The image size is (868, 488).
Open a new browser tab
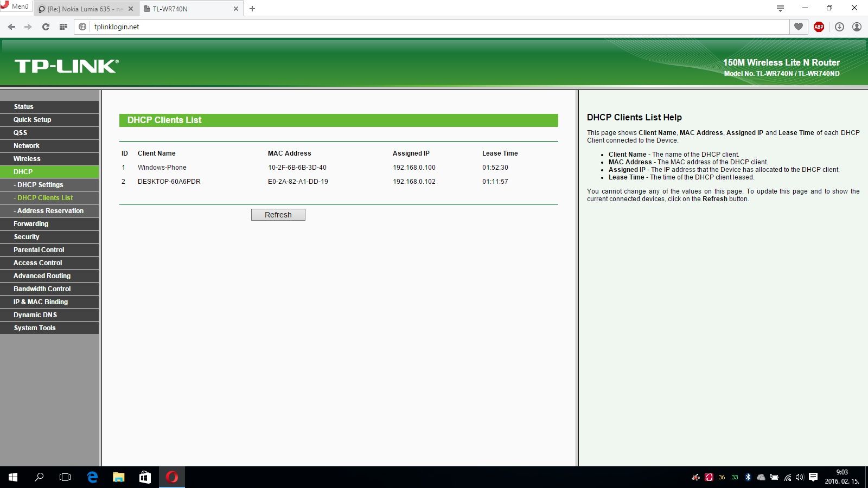pyautogui.click(x=252, y=9)
